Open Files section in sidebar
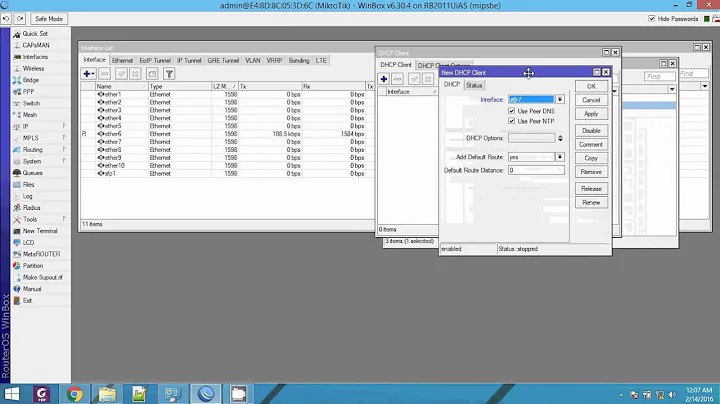This screenshot has height=404, width=720. point(28,185)
